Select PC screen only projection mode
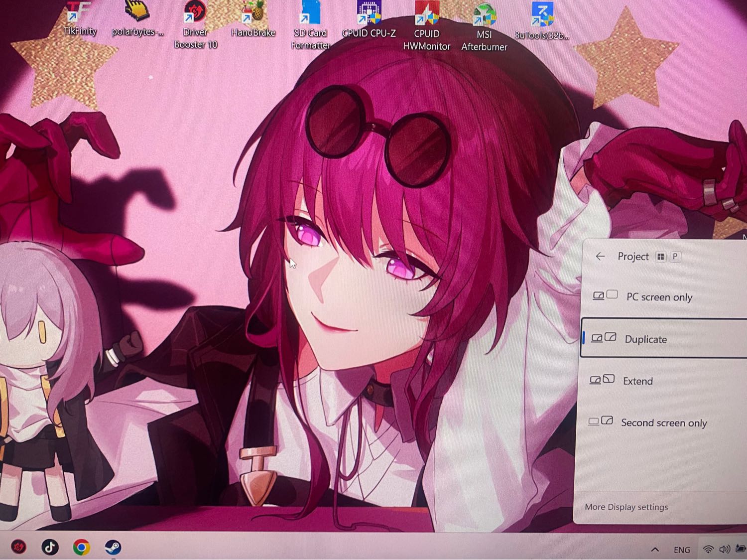The image size is (747, 560). point(664,296)
